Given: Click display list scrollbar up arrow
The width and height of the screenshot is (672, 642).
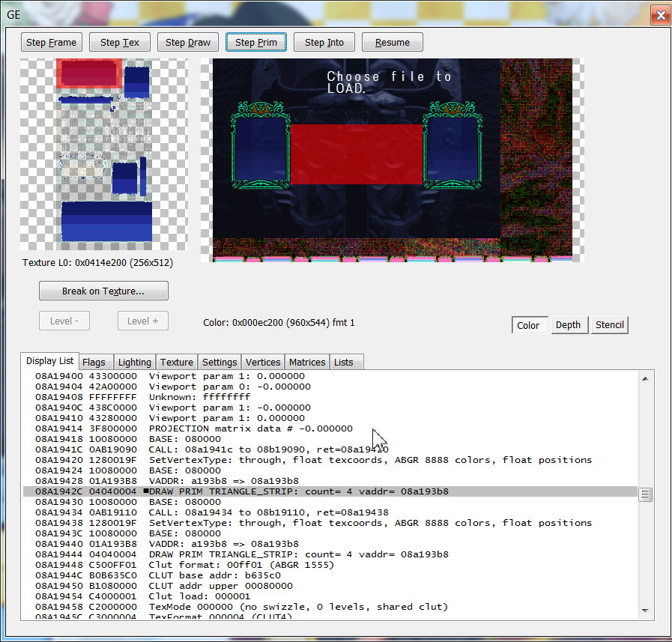Looking at the screenshot, I should click(x=645, y=378).
